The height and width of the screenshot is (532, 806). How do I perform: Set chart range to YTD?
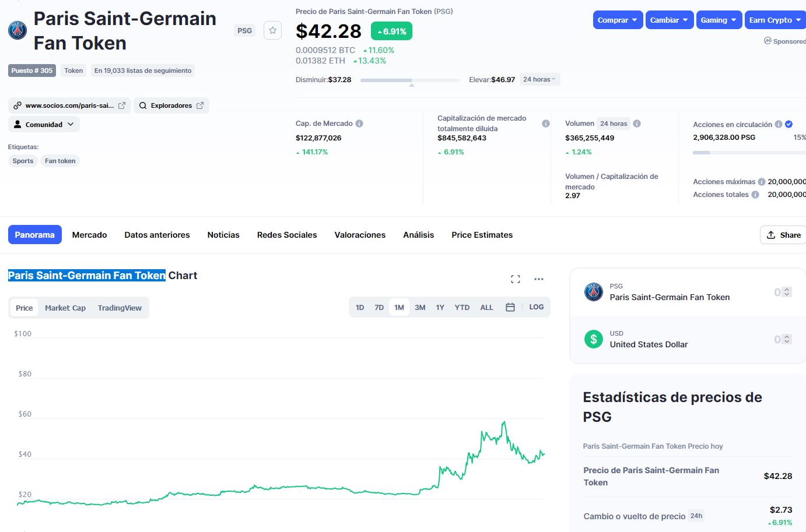coord(462,307)
